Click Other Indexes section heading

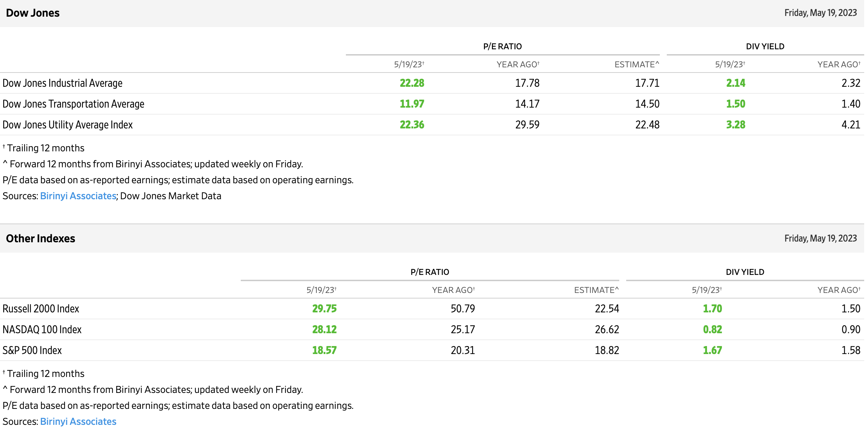pyautogui.click(x=41, y=238)
